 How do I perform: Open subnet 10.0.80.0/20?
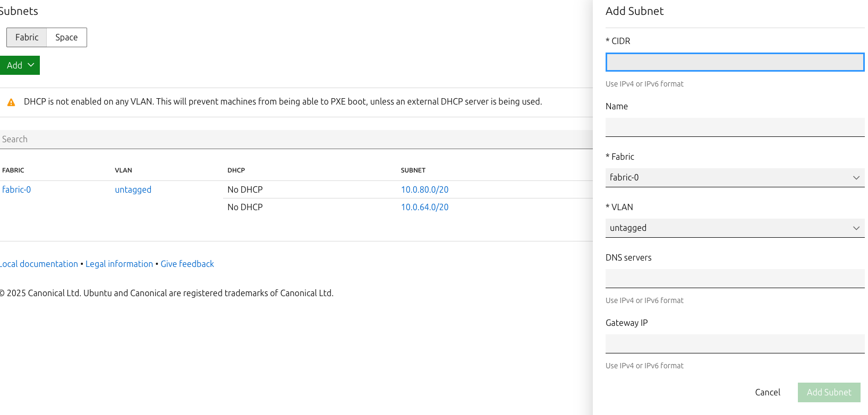[424, 190]
